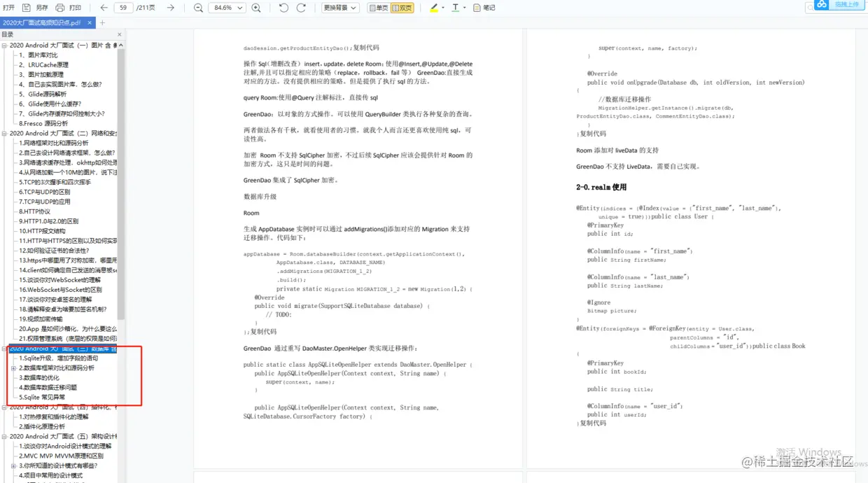The height and width of the screenshot is (483, 868).
Task: Open outline item 15.谈谈你对WebSocket的理解
Action: (60, 280)
